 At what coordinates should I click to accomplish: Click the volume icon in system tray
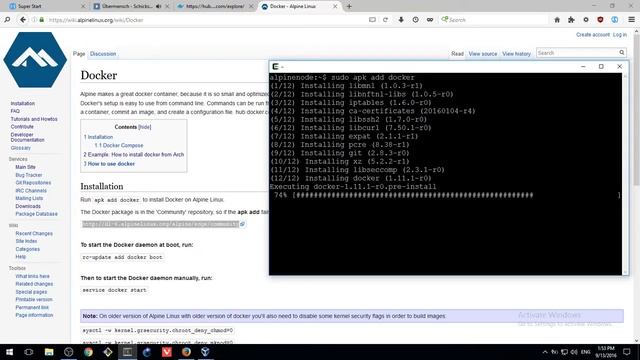click(x=574, y=352)
